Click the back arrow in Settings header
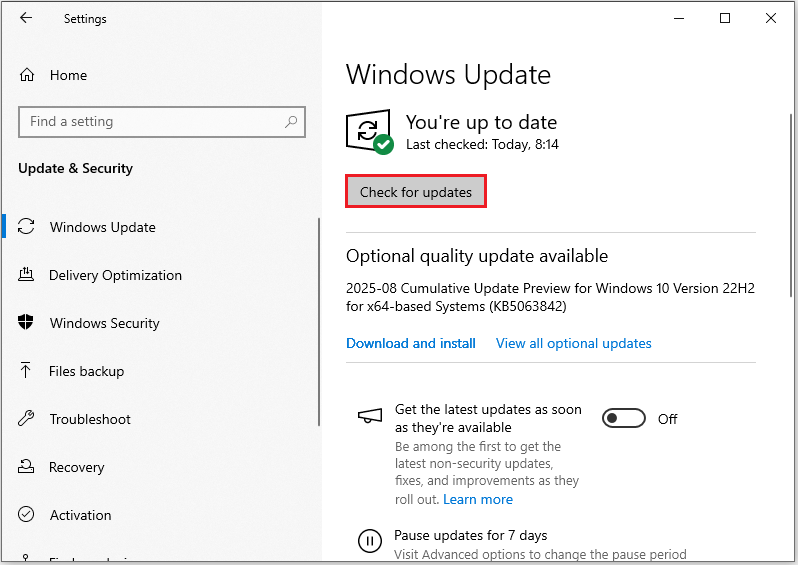 click(26, 18)
